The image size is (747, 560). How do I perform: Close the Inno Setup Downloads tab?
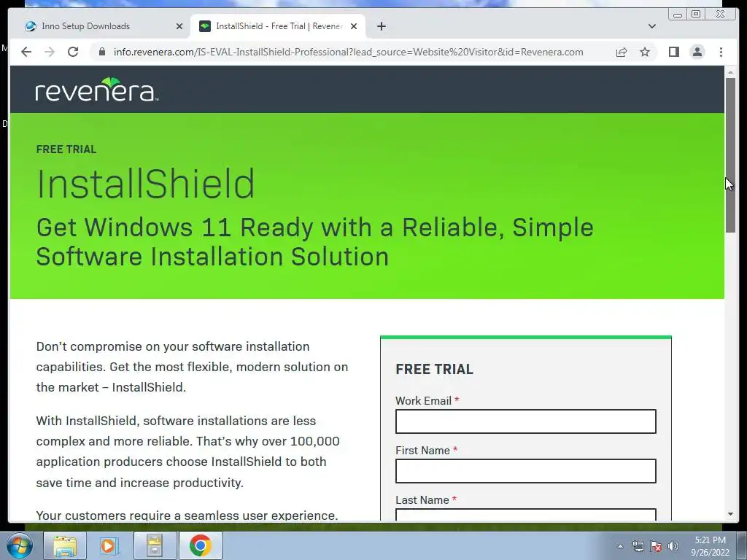(x=179, y=26)
